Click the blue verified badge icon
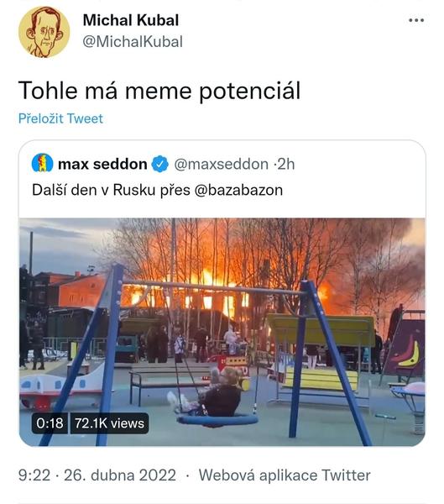 (160, 164)
